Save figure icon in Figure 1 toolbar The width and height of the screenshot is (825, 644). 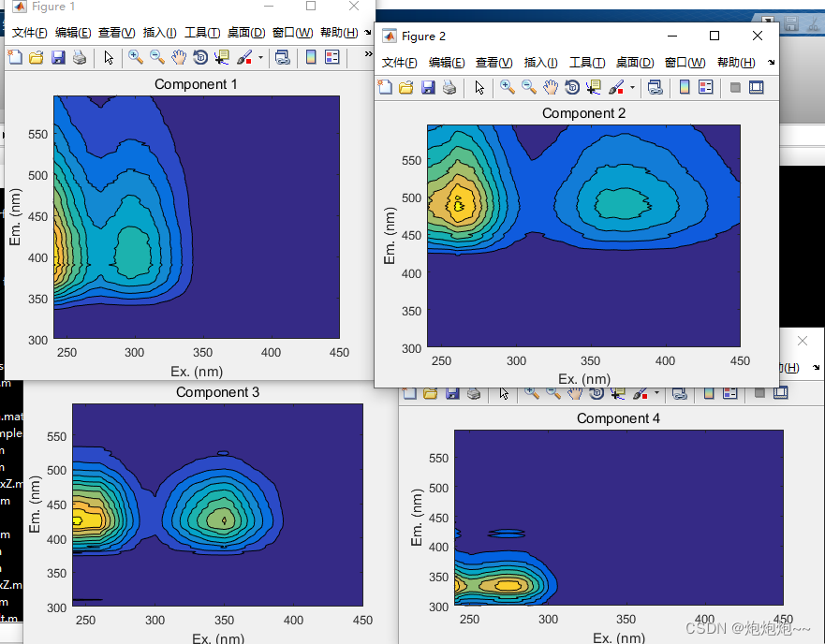pos(58,57)
